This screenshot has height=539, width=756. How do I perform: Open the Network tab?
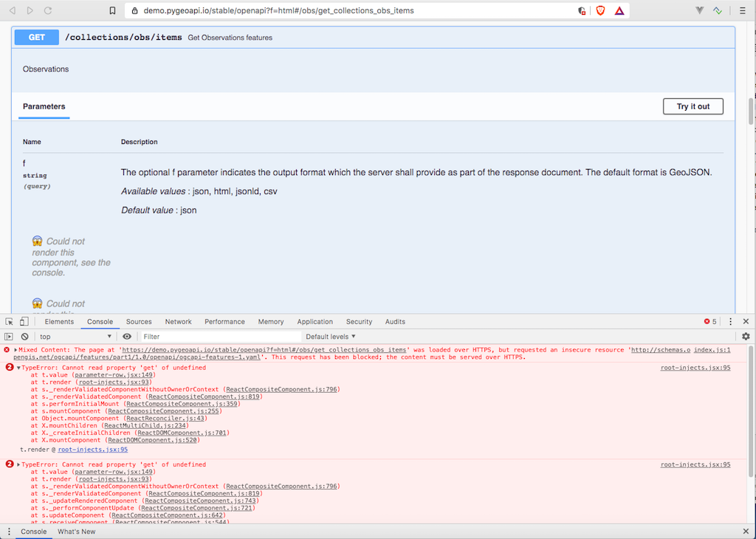pos(179,322)
